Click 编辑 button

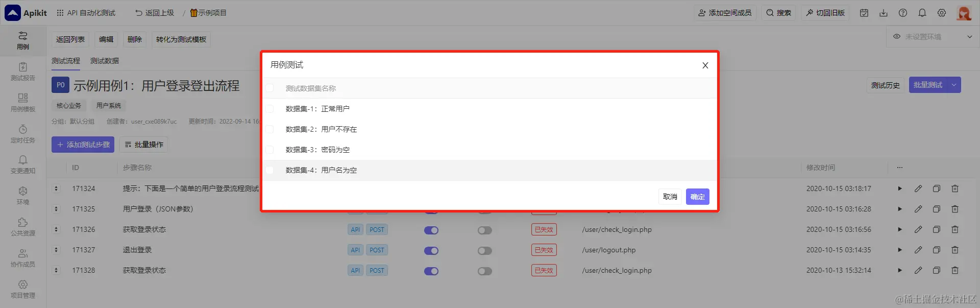pos(106,39)
